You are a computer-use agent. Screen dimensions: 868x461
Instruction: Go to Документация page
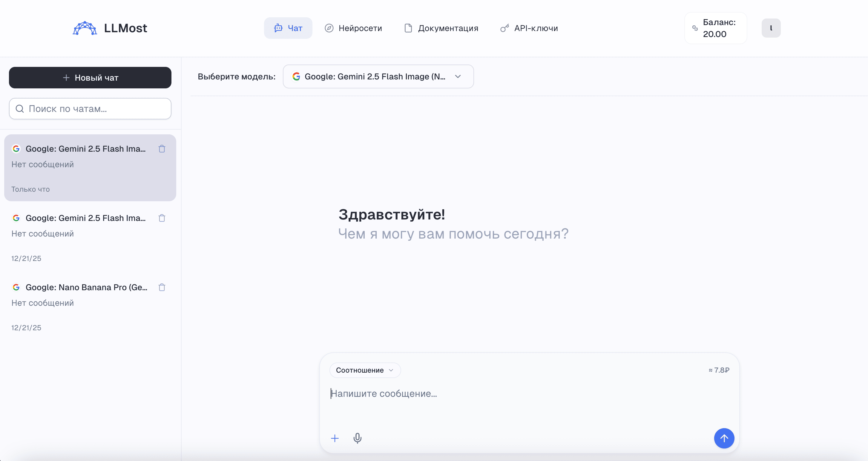(x=441, y=28)
